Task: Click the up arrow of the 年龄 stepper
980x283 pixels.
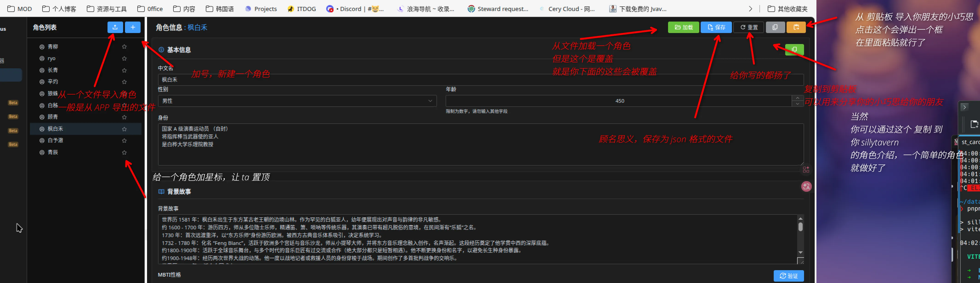Action: pyautogui.click(x=798, y=98)
